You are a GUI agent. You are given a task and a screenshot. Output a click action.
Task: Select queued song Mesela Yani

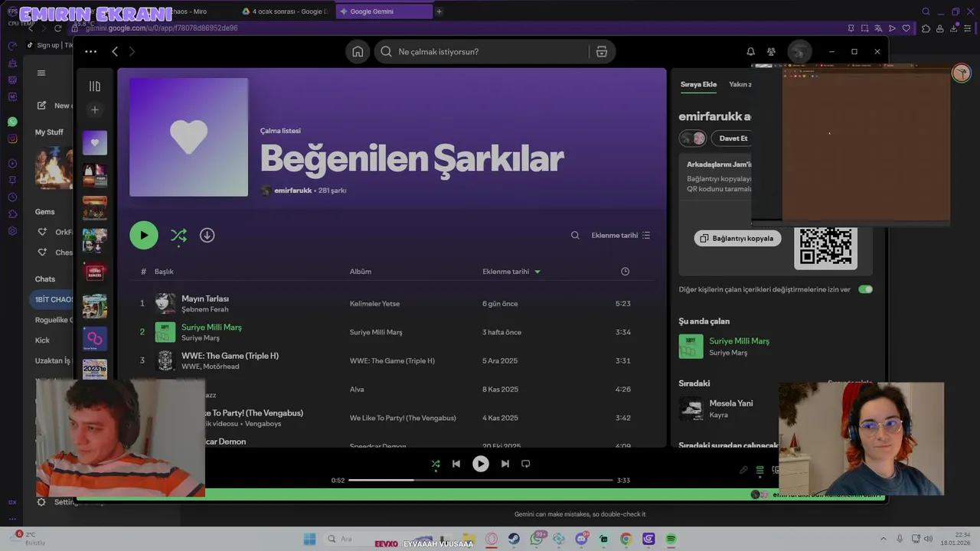[x=731, y=403]
